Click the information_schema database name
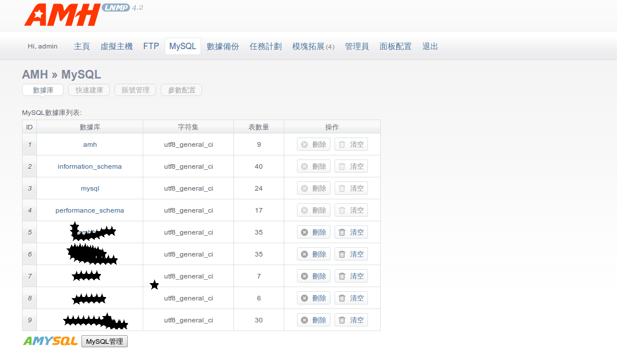The image size is (617, 364). (90, 166)
